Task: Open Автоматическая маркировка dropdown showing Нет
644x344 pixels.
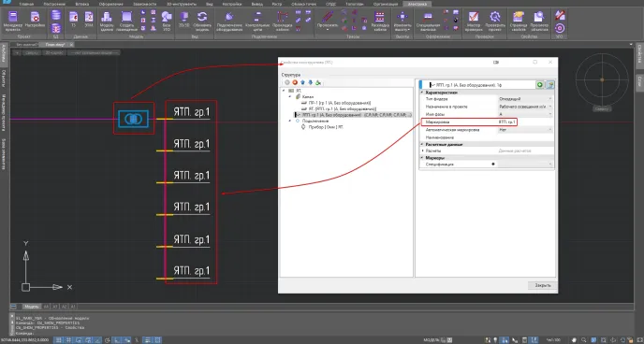Action: pos(525,130)
